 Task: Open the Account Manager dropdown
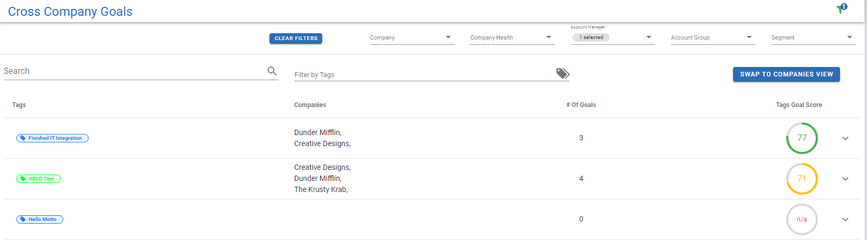612,37
